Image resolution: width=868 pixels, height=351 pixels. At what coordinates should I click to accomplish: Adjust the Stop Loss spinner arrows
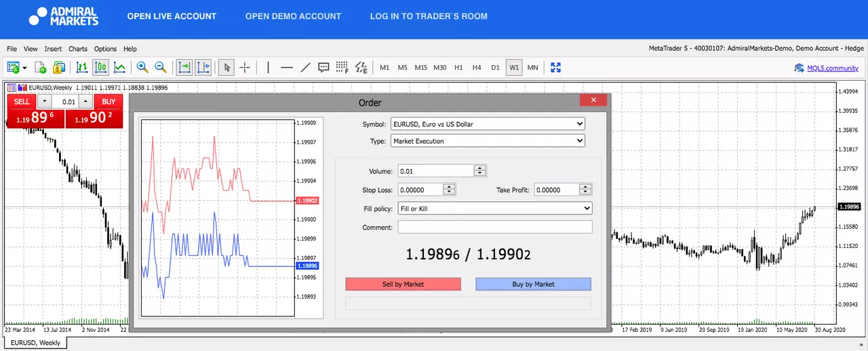coord(449,190)
